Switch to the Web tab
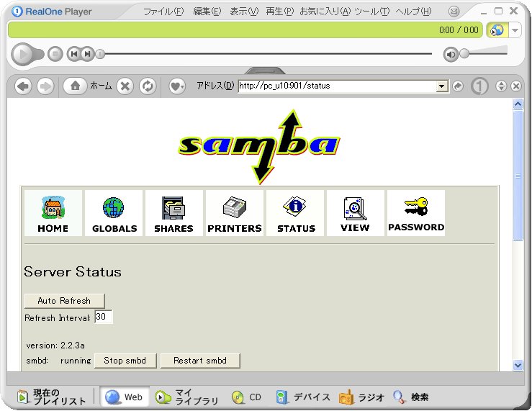532x411 pixels. [x=124, y=397]
